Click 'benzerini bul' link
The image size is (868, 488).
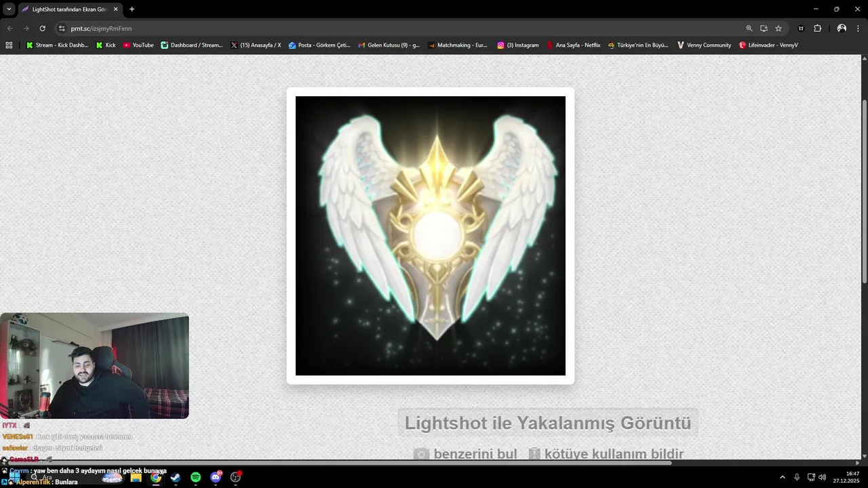click(465, 454)
